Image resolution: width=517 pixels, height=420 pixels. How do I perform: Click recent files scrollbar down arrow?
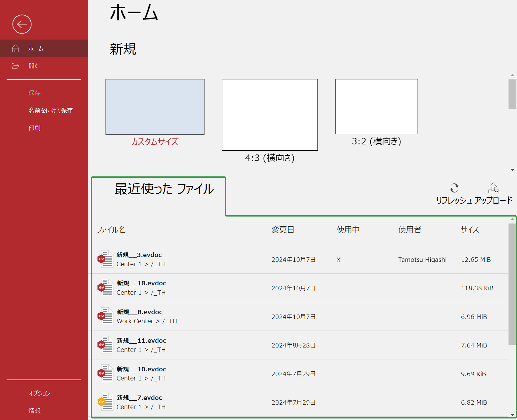pos(512,415)
